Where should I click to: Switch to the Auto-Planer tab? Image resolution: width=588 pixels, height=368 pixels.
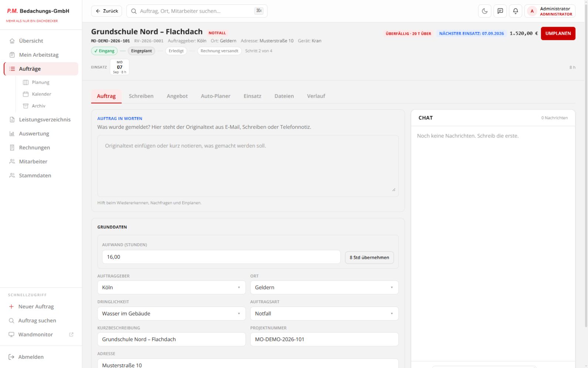(x=216, y=96)
